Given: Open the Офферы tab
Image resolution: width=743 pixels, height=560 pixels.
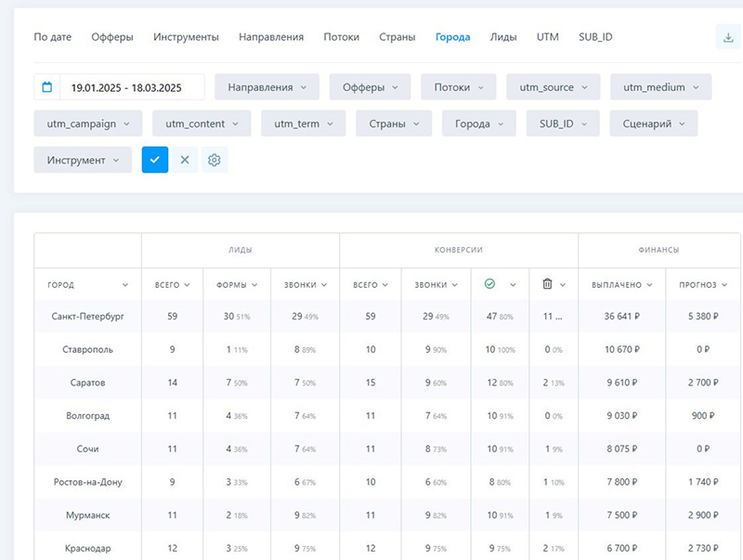Looking at the screenshot, I should pos(112,37).
